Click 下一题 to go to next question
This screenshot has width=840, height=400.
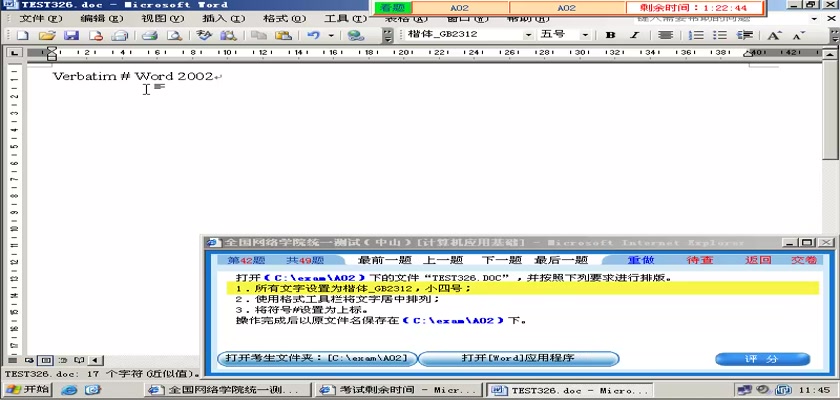tap(501, 260)
